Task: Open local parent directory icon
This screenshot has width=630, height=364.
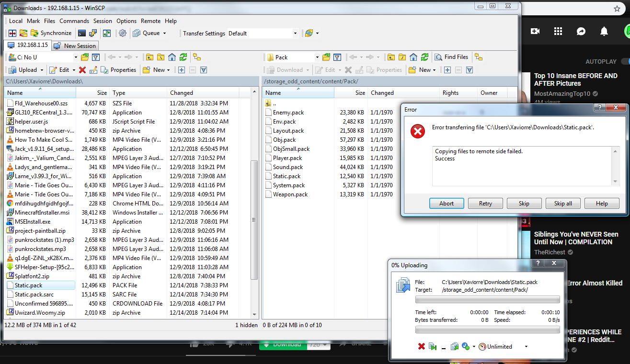Action: click(x=149, y=57)
